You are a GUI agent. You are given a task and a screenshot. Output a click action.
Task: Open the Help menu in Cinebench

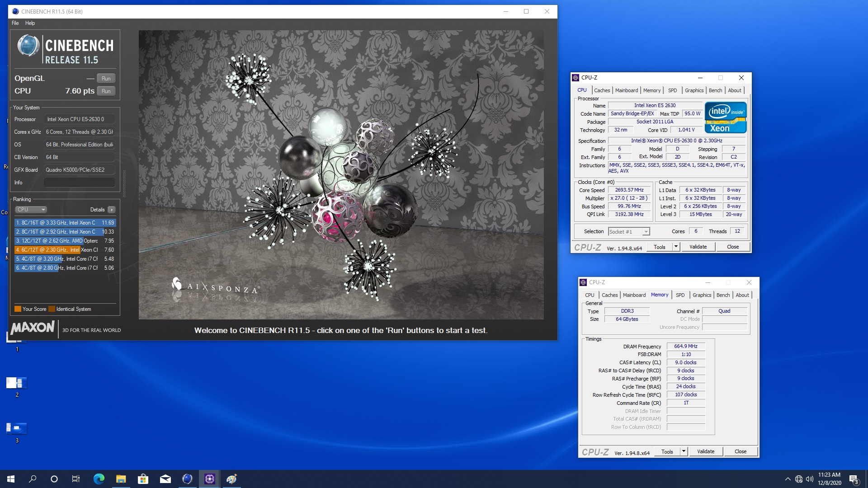[30, 23]
